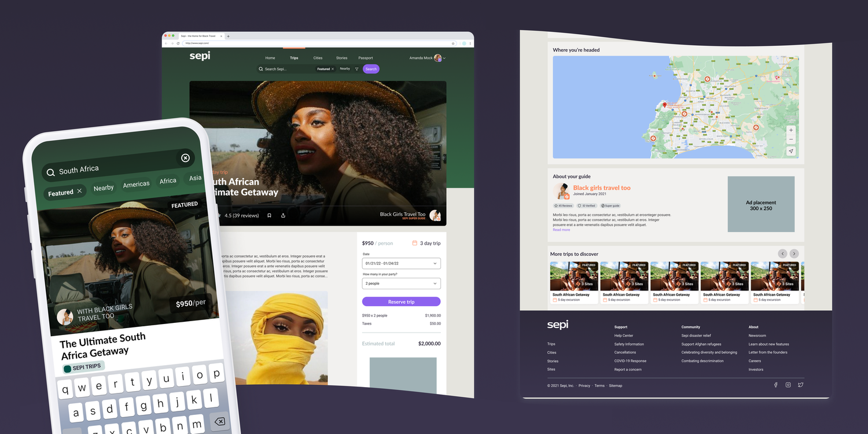The image size is (868, 434).
Task: Click the Reserve trip button
Action: click(x=401, y=301)
